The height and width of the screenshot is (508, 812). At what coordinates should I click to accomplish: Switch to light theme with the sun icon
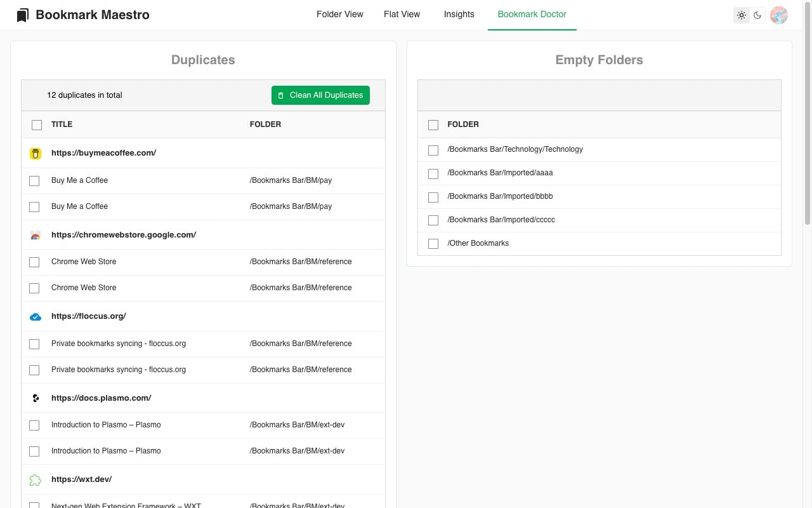coord(742,15)
